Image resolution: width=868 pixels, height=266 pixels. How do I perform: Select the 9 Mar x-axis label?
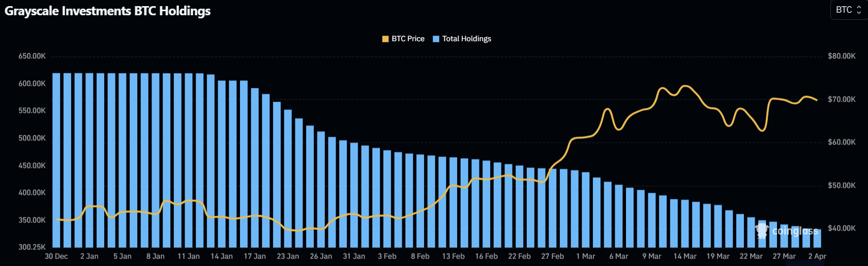tap(652, 256)
